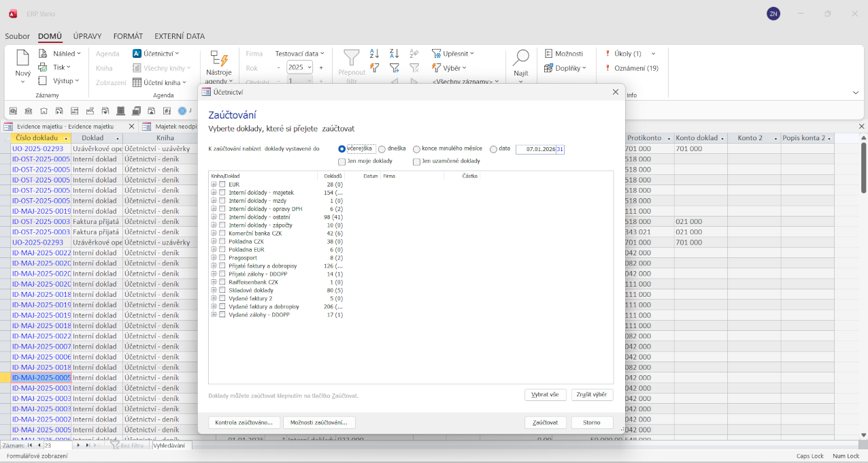The image size is (868, 463).
Task: Click the Možnosti options icon
Action: pyautogui.click(x=548, y=53)
